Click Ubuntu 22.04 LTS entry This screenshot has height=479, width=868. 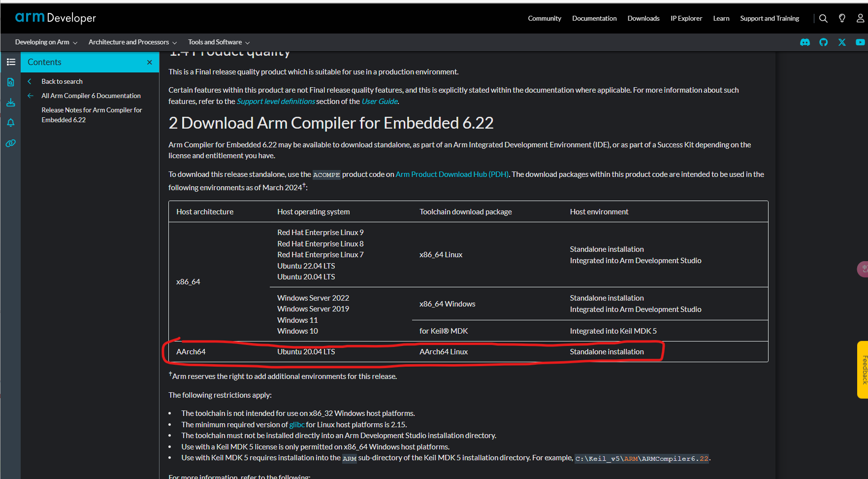pos(306,266)
